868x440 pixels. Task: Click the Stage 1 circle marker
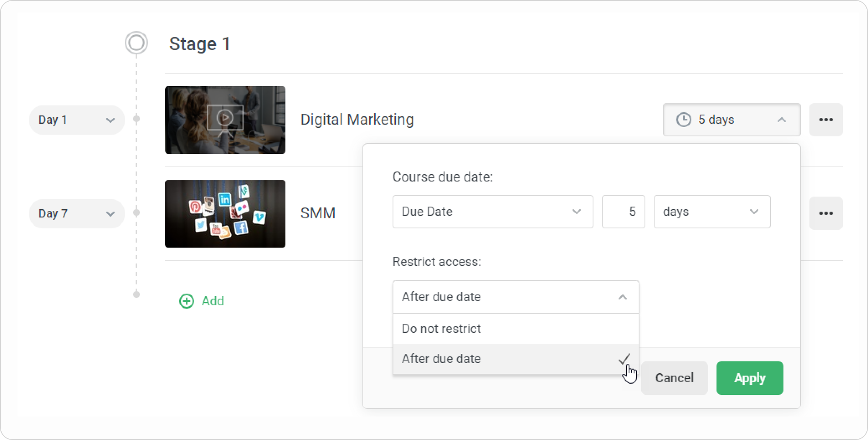click(136, 43)
